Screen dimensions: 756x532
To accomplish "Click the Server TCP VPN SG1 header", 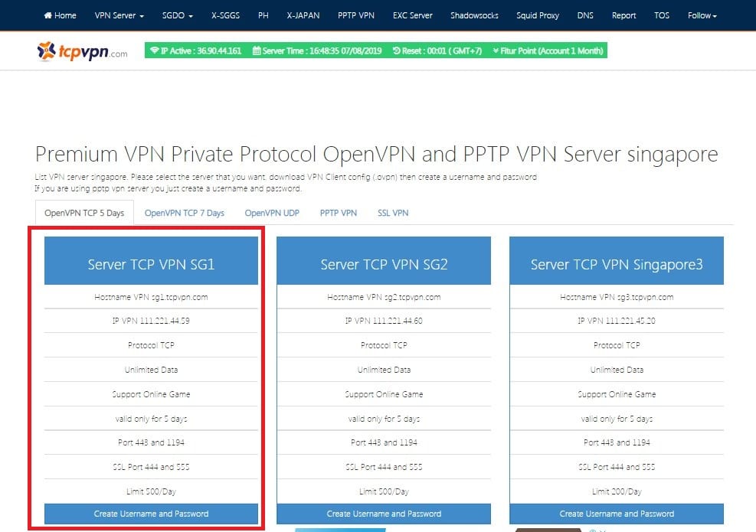I will (152, 260).
